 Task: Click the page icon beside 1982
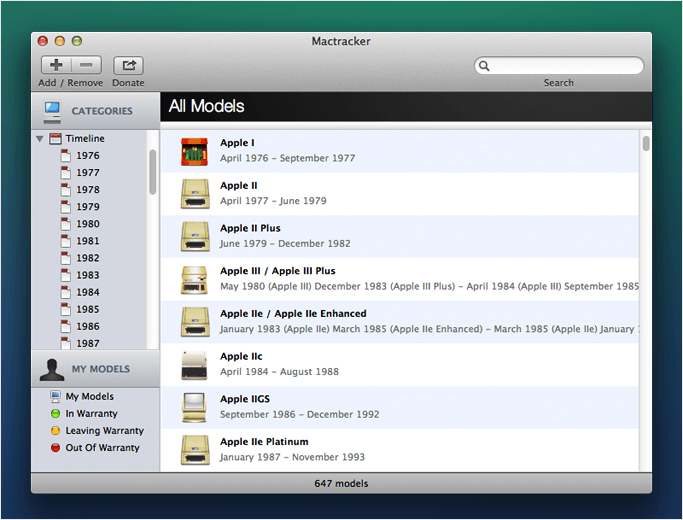pos(65,258)
